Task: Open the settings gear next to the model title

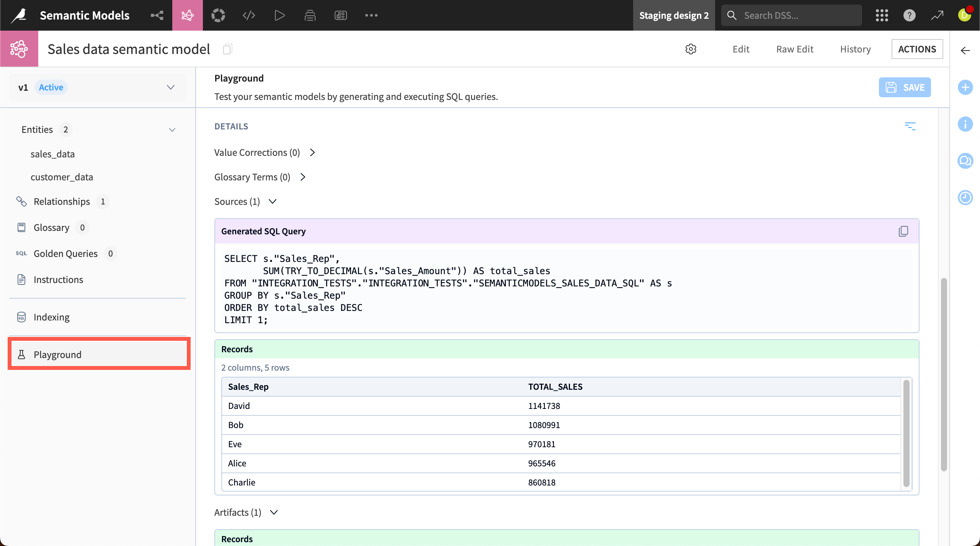Action: point(690,49)
